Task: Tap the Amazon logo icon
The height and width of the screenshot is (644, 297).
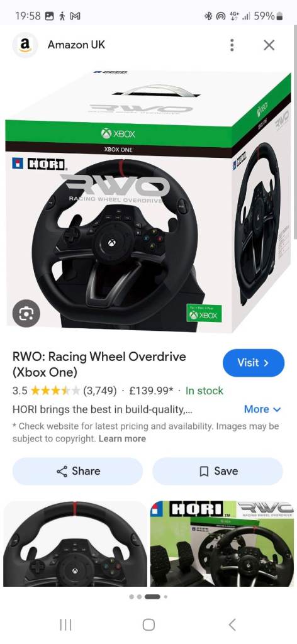Action: tap(25, 45)
